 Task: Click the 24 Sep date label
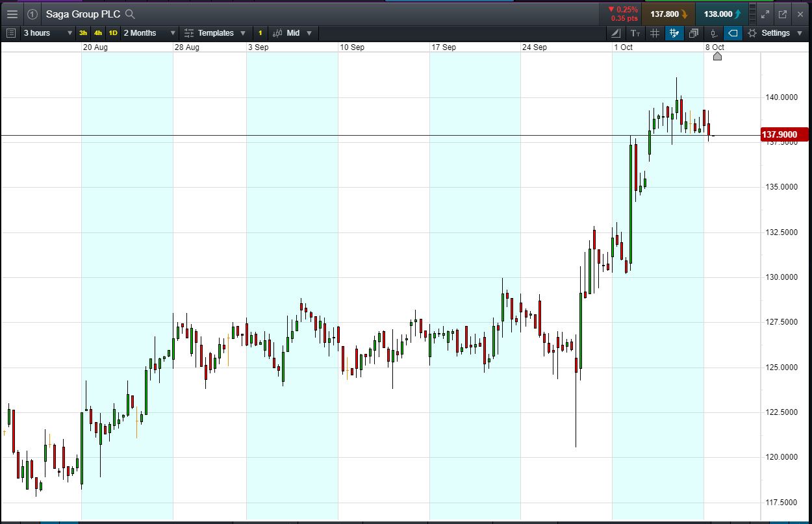click(535, 47)
